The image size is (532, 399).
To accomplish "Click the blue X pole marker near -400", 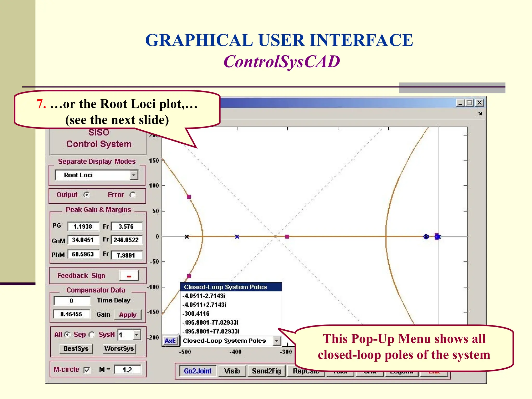I will (237, 237).
